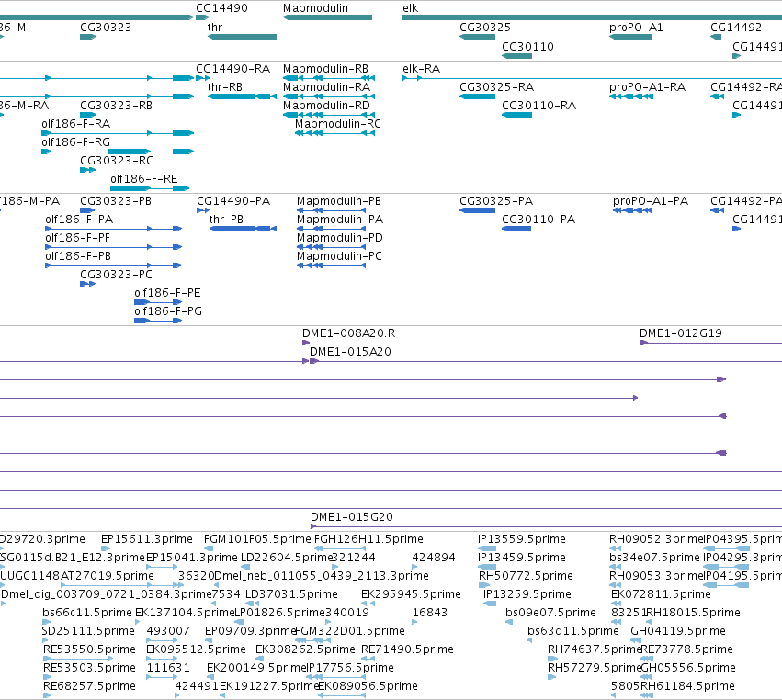The height and width of the screenshot is (700, 782).
Task: Click transcript thr-RB
Action: click(225, 86)
